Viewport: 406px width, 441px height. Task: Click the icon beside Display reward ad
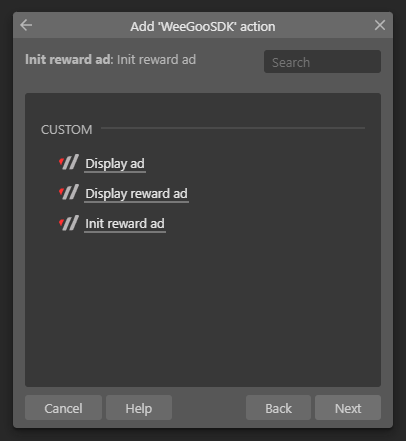[x=69, y=192]
